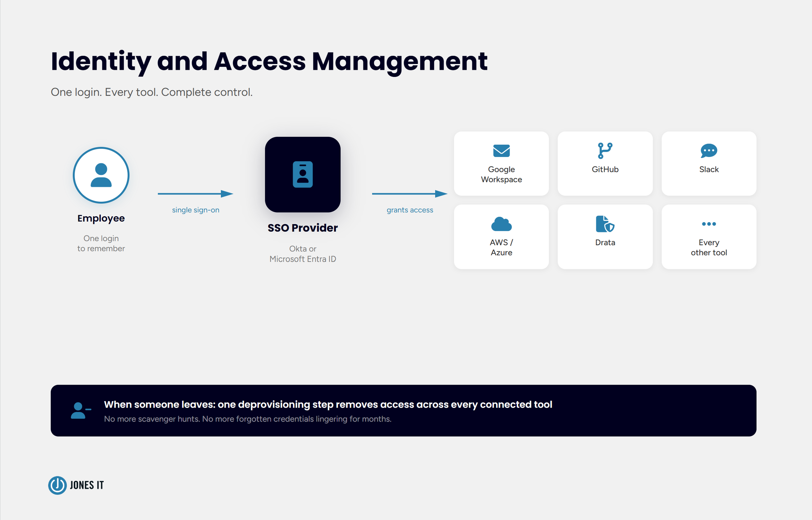Click the three-dot Every other tool icon
812x520 pixels.
(709, 224)
